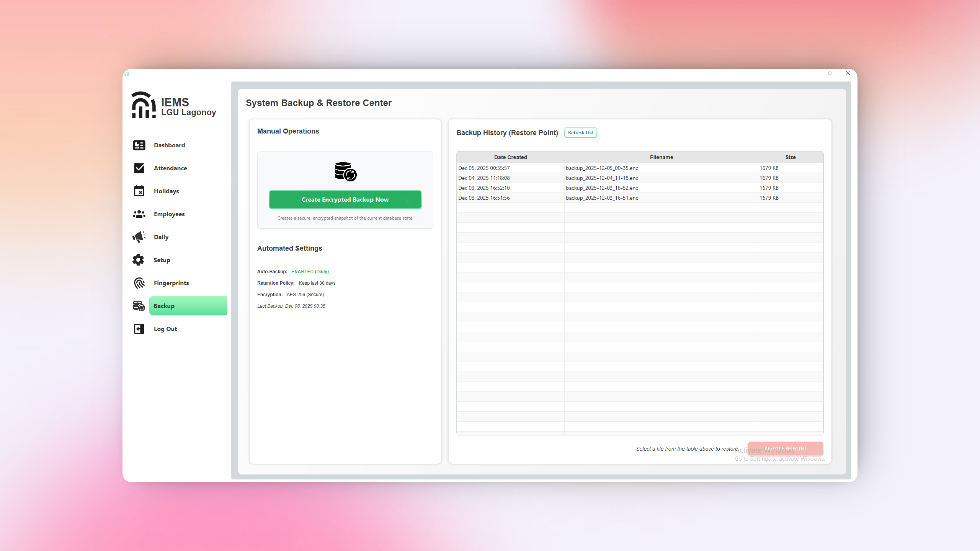
Task: Click the Filename column header
Action: [x=661, y=157]
